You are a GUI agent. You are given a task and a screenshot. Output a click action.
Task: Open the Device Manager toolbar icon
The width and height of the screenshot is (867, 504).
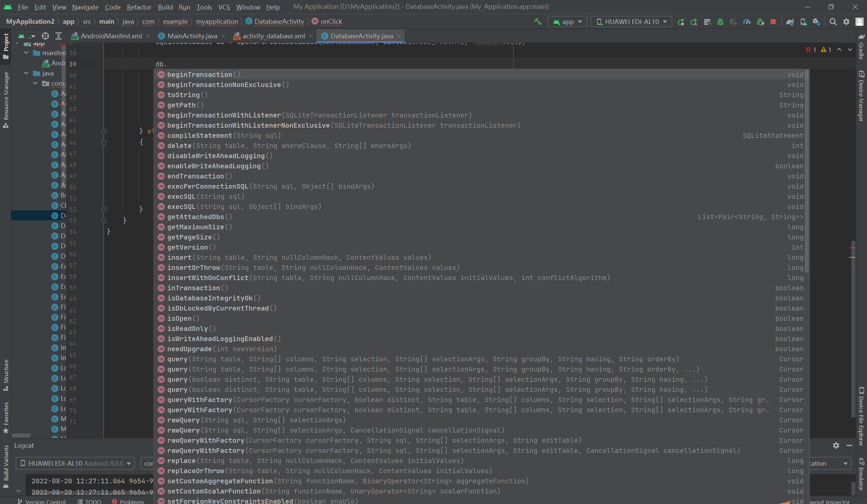803,22
